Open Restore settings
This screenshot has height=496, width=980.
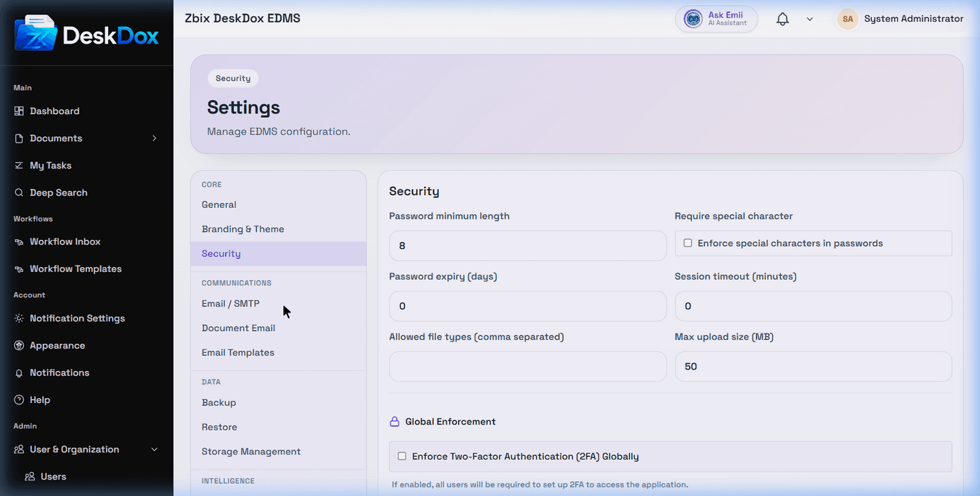coord(278,427)
